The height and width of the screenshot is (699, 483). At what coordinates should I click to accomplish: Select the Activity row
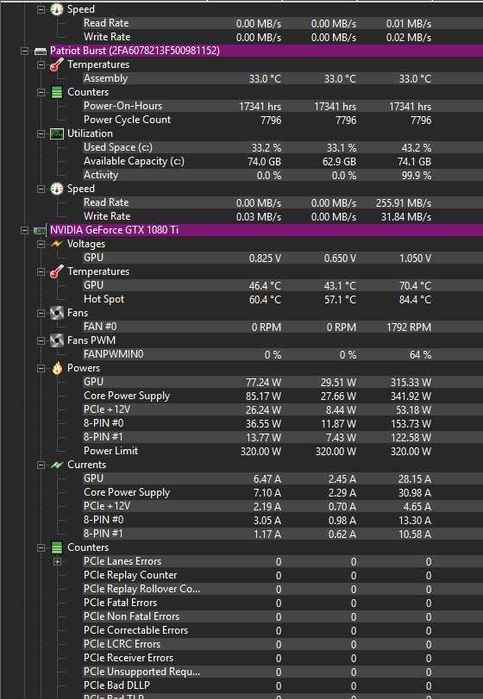pos(282,175)
